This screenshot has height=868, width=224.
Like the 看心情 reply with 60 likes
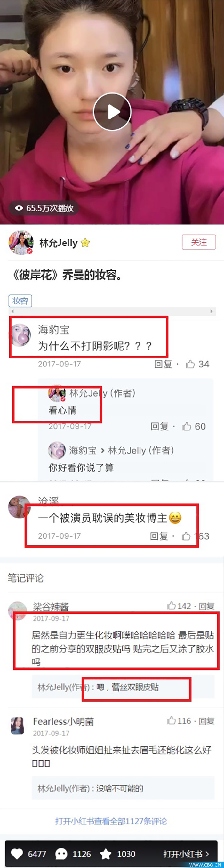(187, 427)
